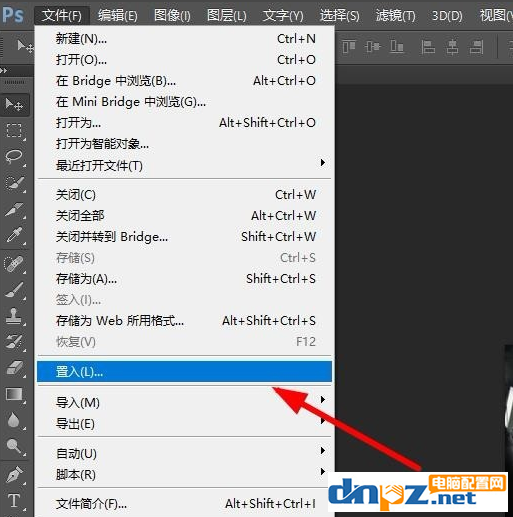
Task: Open the 图层(L) menu
Action: pyautogui.click(x=227, y=15)
